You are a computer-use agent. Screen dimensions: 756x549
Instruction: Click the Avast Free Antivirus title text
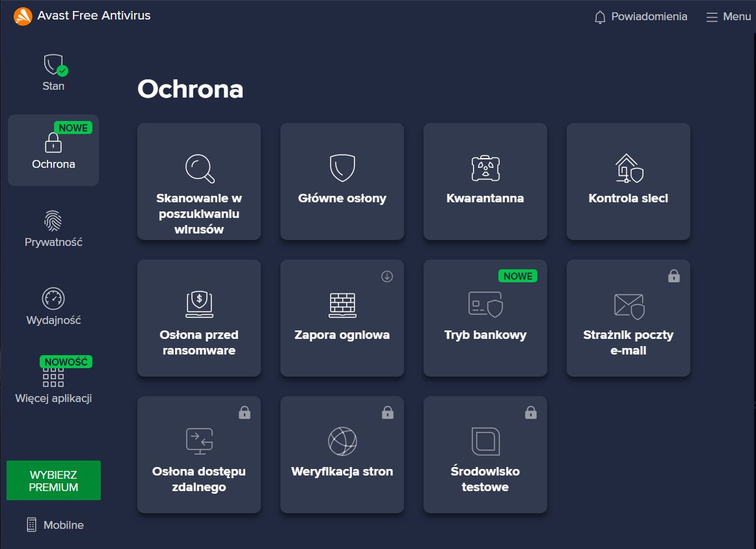pos(94,16)
